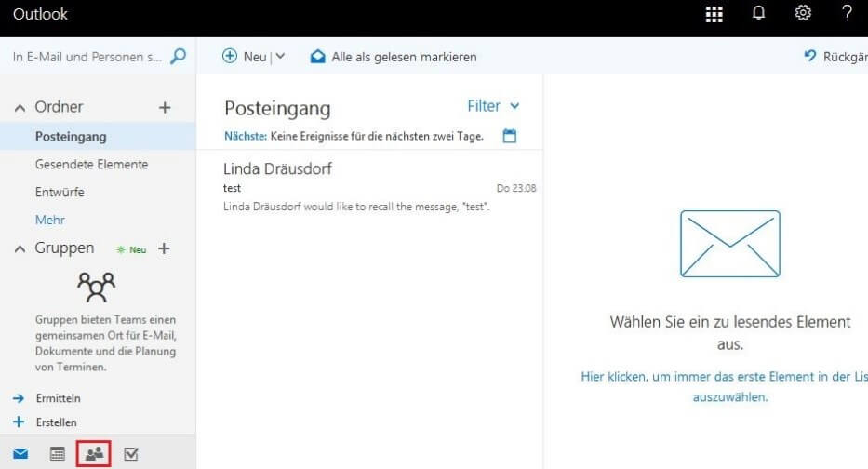Switch to the Tasks checkmark icon
The height and width of the screenshot is (469, 868).
point(131,454)
